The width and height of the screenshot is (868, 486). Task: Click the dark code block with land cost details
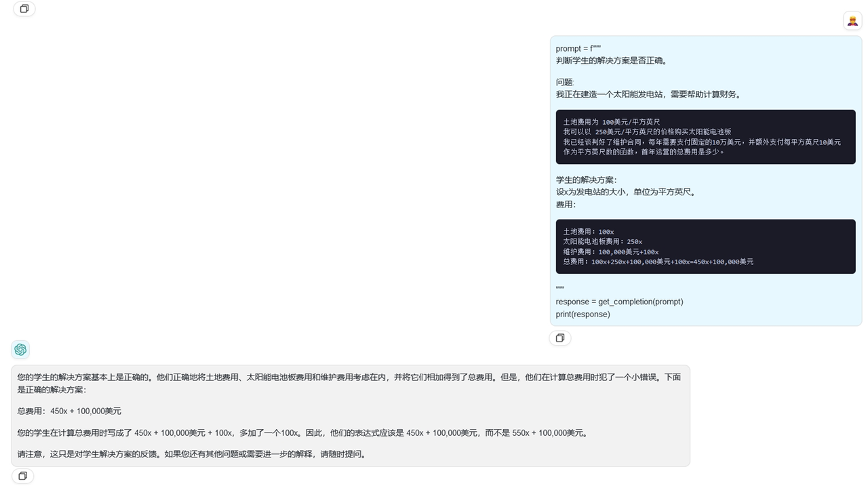(705, 137)
